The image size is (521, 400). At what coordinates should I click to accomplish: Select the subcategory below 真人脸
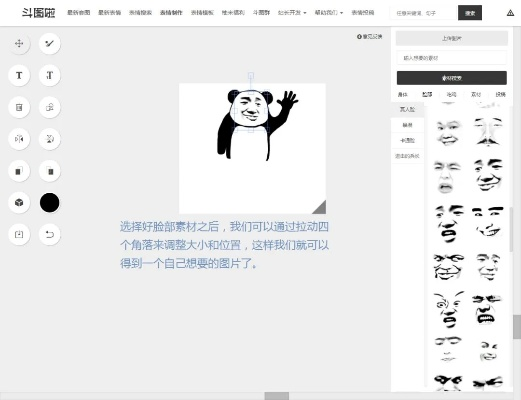click(x=407, y=125)
